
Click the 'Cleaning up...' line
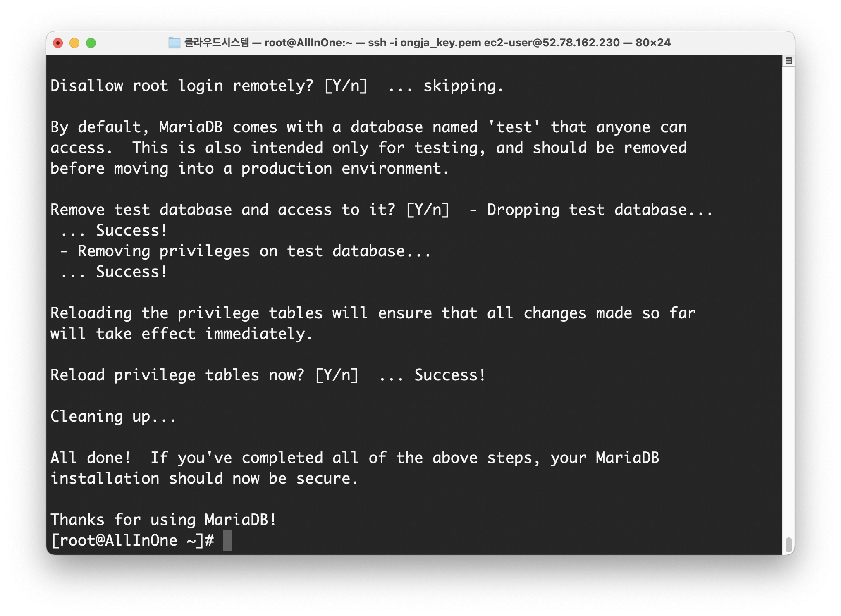coord(113,416)
